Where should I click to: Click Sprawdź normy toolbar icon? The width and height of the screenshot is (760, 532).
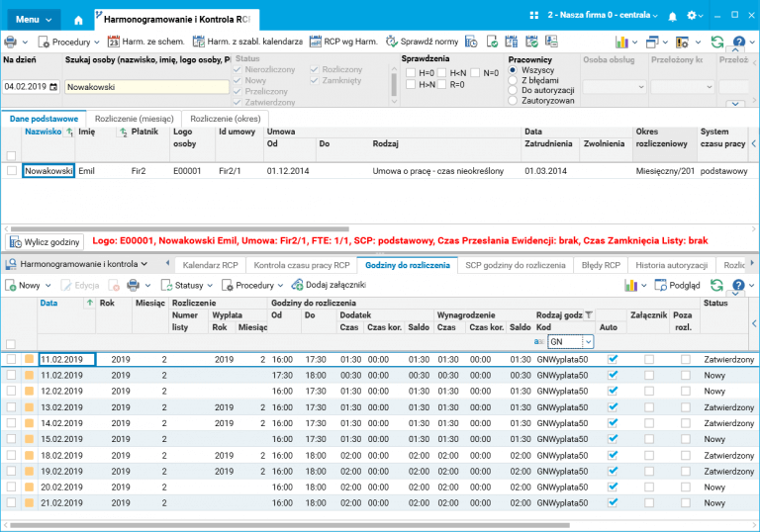[x=393, y=42]
